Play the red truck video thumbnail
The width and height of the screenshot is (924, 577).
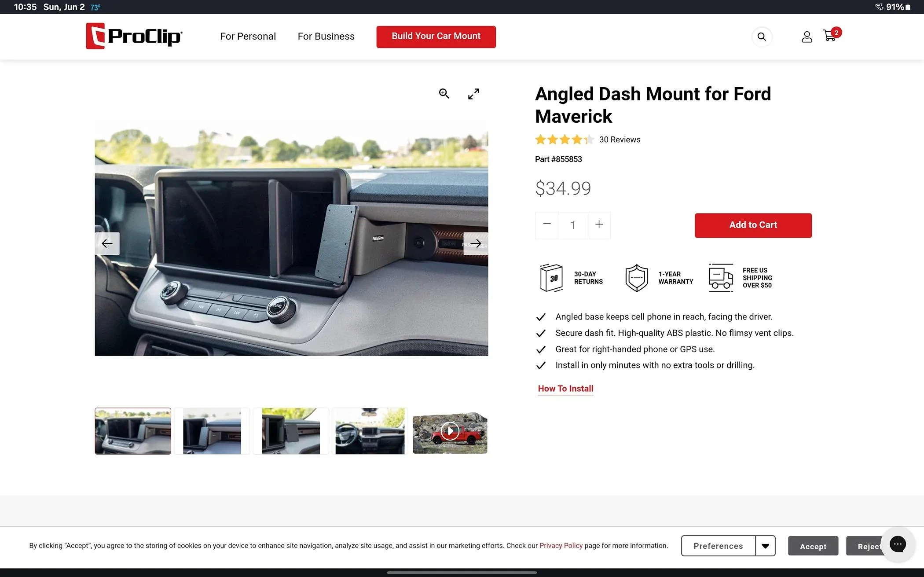click(x=450, y=431)
